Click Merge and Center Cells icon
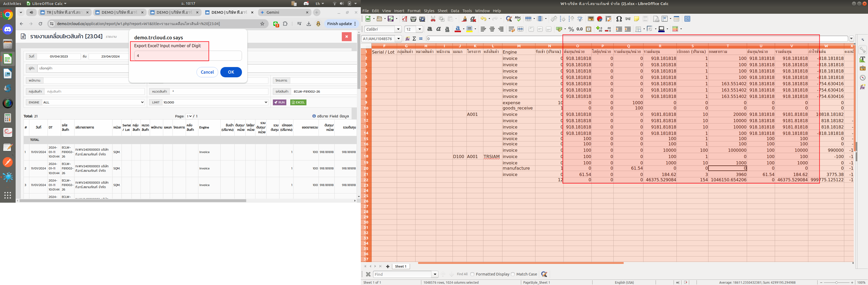The image size is (868, 285). [520, 29]
